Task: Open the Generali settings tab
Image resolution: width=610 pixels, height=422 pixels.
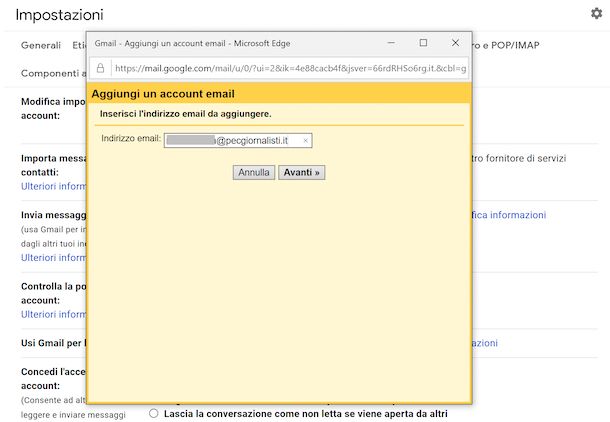Action: tap(41, 46)
